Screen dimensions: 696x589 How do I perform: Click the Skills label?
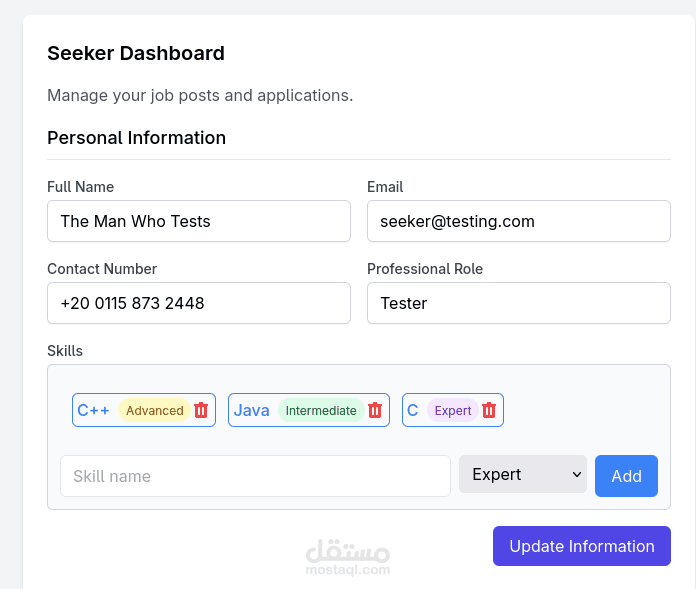point(65,351)
